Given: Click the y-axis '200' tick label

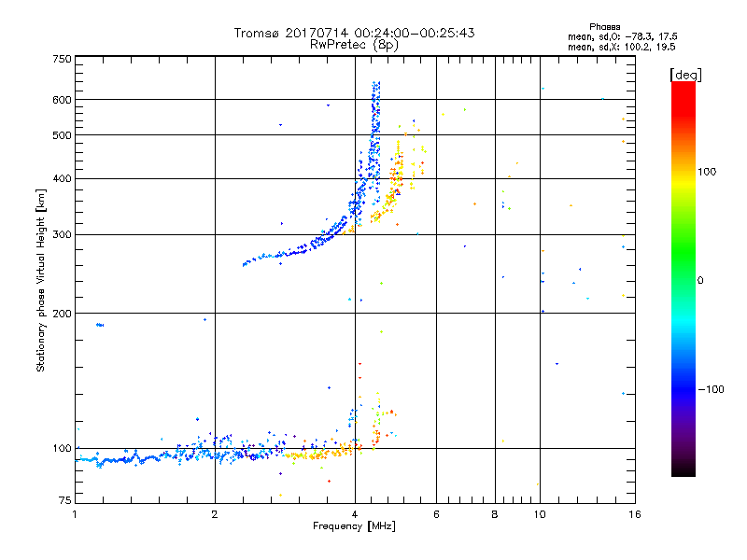Looking at the screenshot, I should [62, 314].
